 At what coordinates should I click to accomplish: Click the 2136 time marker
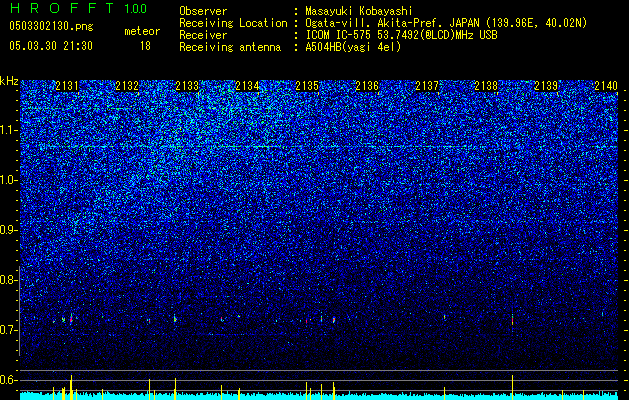(x=367, y=86)
